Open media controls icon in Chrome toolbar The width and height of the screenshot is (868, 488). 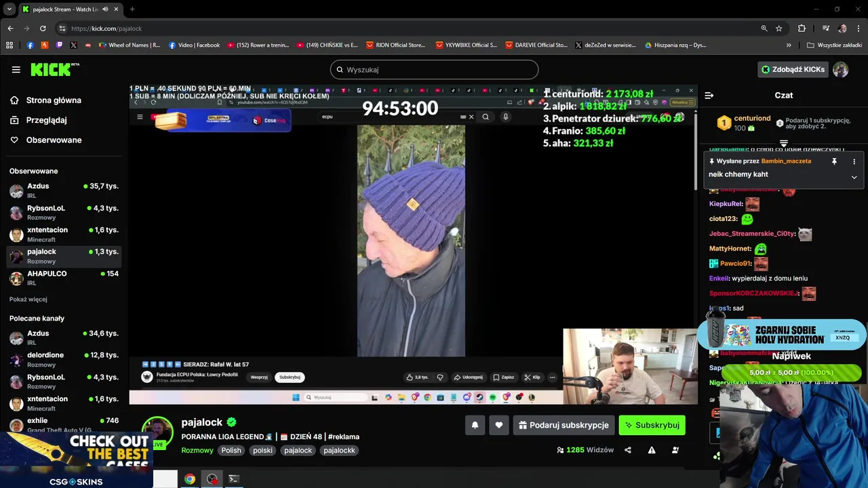pos(825,28)
